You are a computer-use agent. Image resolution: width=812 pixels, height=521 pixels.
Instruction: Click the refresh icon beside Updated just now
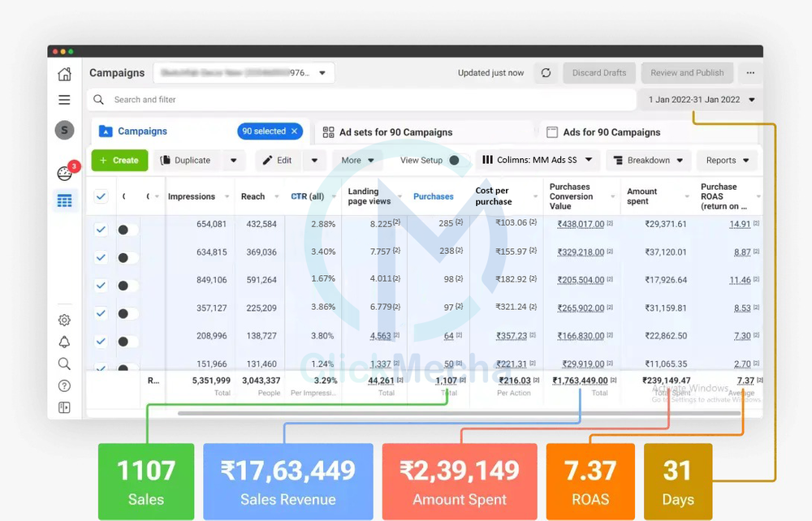click(546, 73)
